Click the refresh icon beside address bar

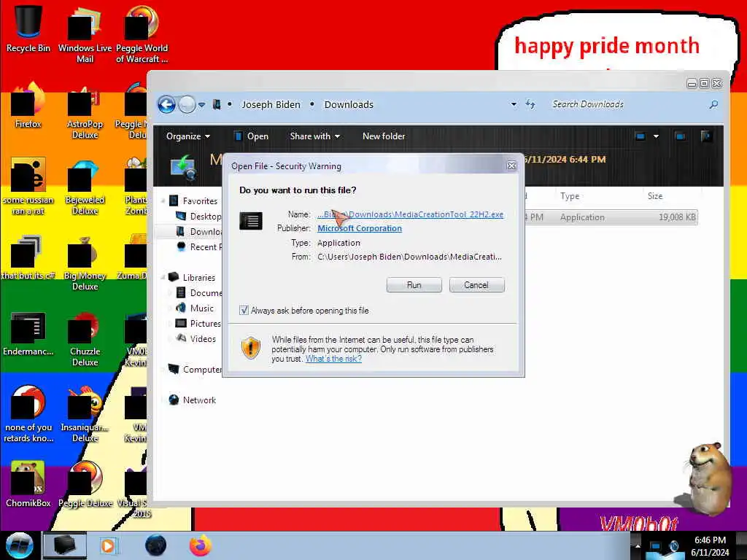click(530, 104)
